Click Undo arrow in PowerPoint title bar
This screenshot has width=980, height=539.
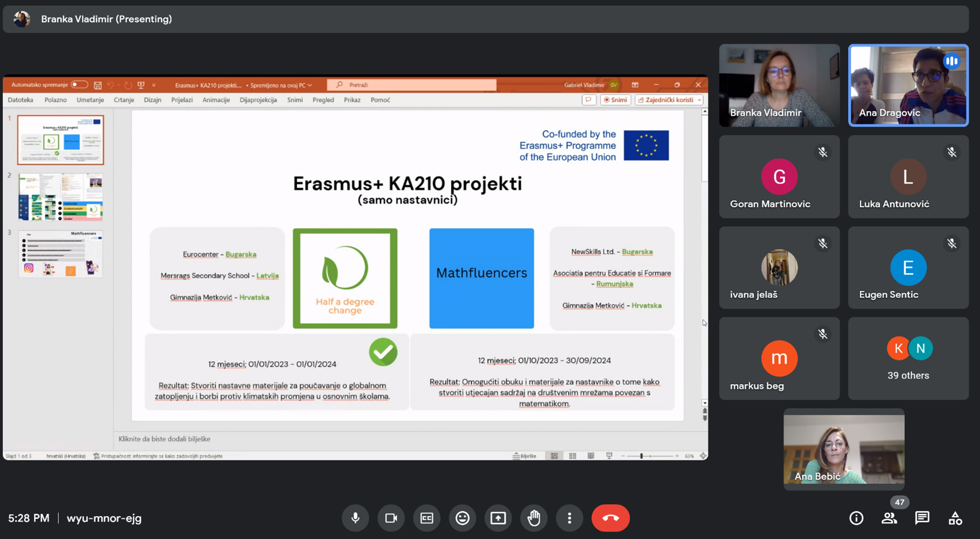[110, 85]
